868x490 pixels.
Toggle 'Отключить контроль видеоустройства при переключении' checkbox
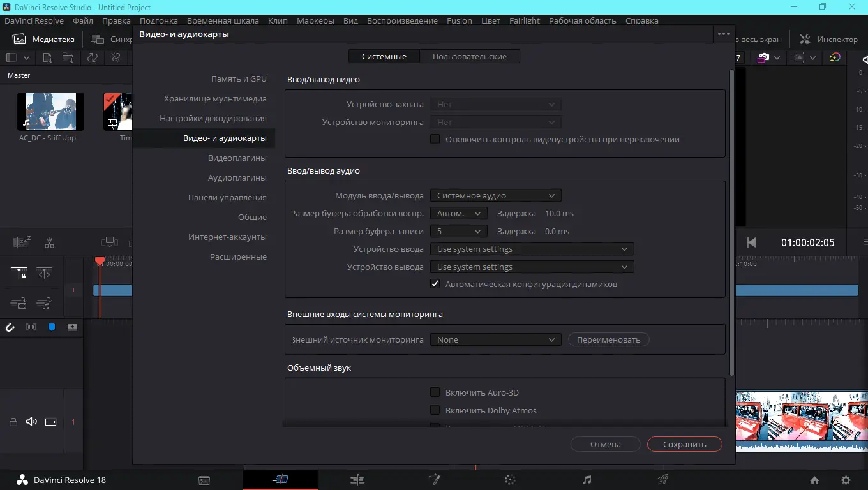[x=435, y=139]
